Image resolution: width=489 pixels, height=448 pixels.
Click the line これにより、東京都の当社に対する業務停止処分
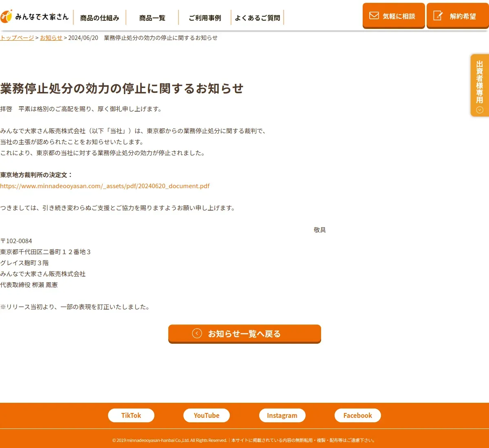pyautogui.click(x=104, y=153)
